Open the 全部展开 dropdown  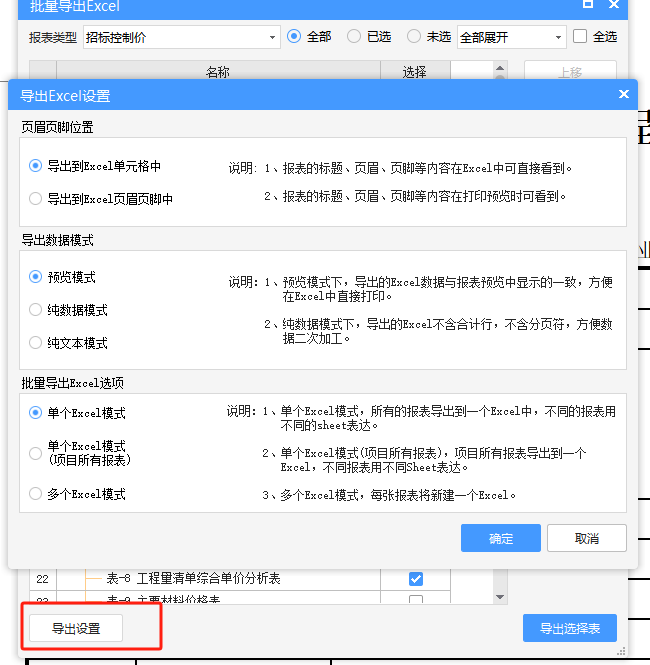pyautogui.click(x=511, y=37)
